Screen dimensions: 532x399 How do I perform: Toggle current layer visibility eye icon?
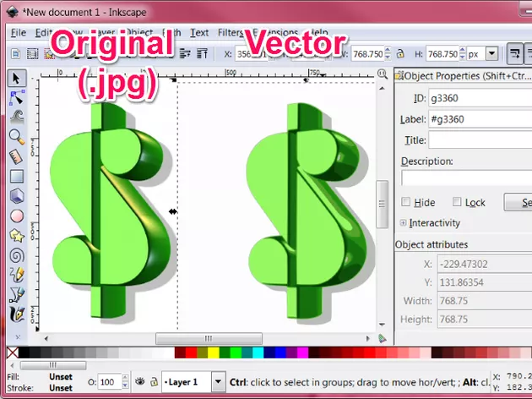coord(139,382)
